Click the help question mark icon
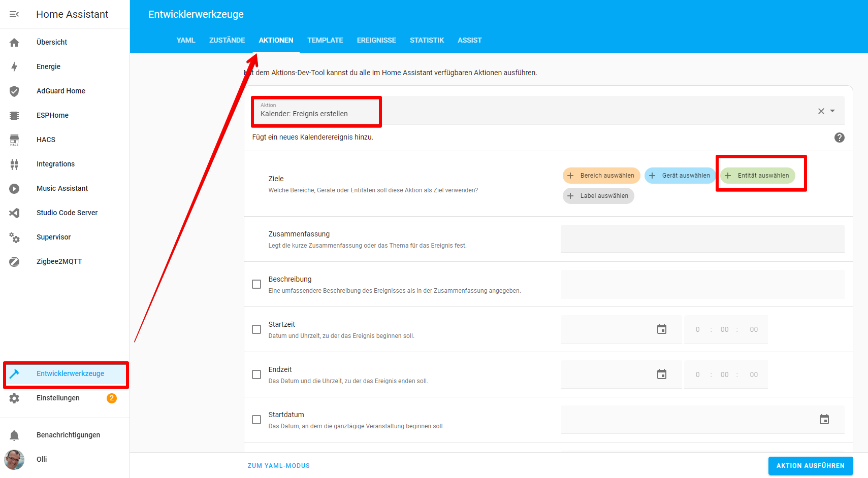Viewport: 868px width, 478px height. click(x=839, y=138)
